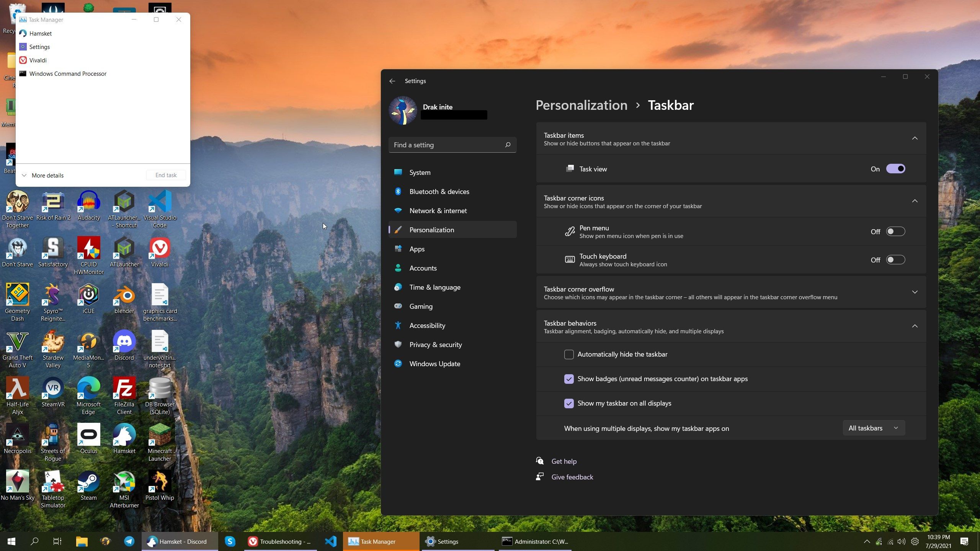This screenshot has height=551, width=980.
Task: Click the Give feedback link
Action: [572, 477]
